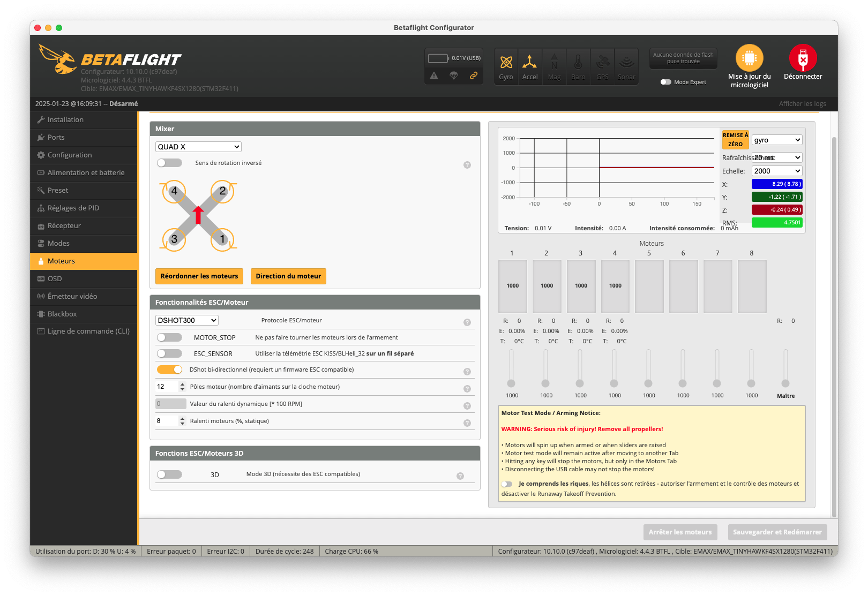Click the motor 2 throttle slider
The width and height of the screenshot is (868, 596).
coord(545,368)
